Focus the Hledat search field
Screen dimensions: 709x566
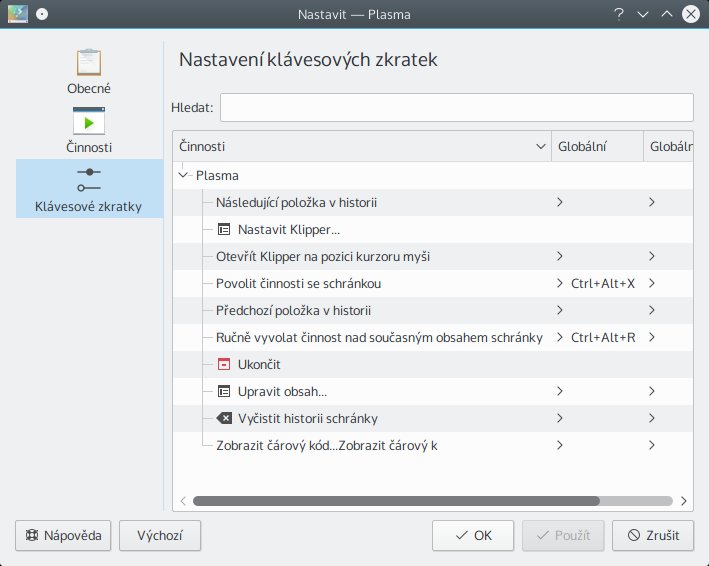pos(456,107)
